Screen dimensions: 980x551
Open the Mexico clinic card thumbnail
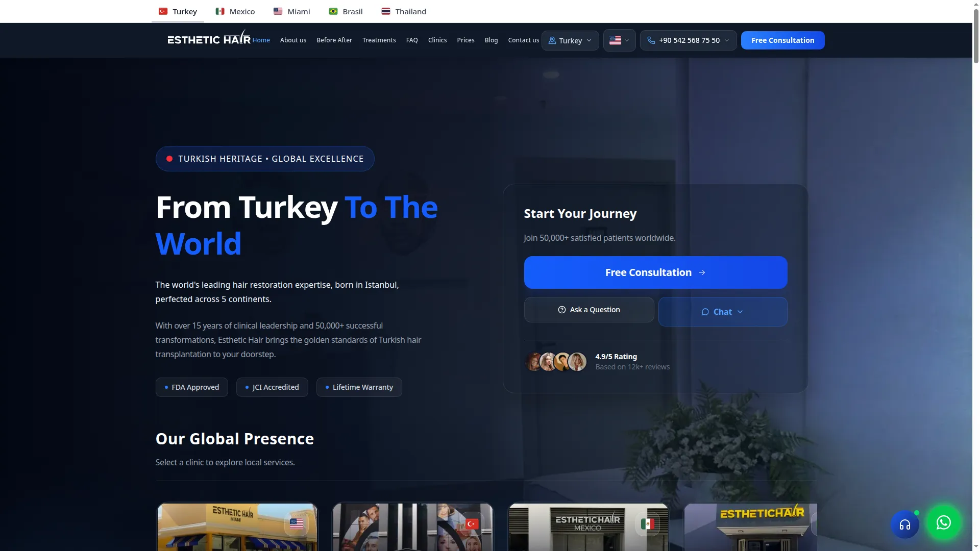point(588,527)
